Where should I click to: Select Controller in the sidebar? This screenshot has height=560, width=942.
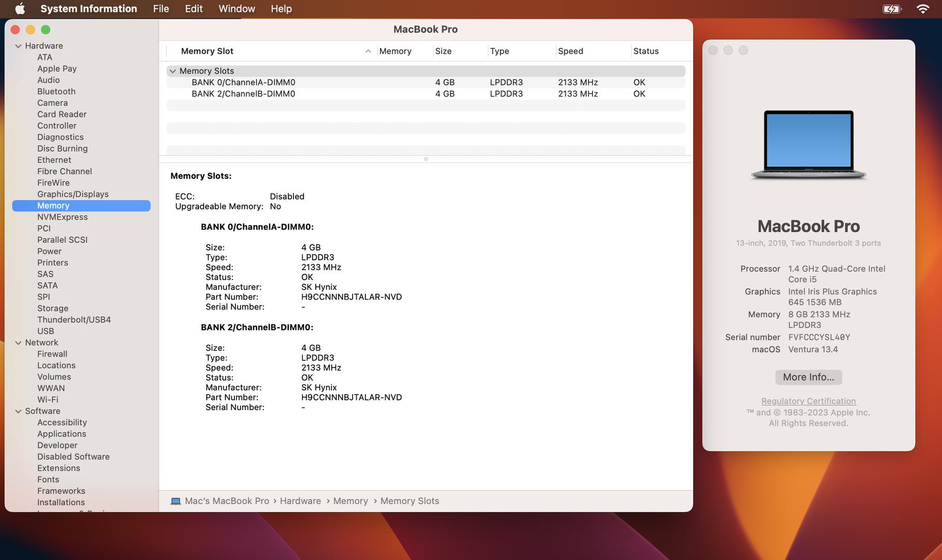click(57, 125)
